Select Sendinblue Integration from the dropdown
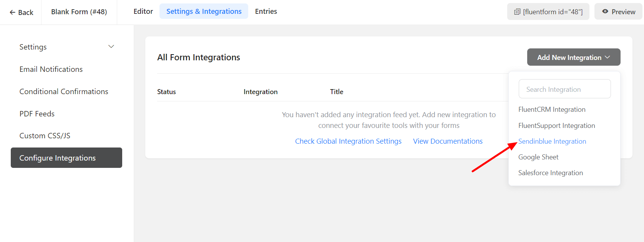The image size is (644, 242). click(x=552, y=141)
